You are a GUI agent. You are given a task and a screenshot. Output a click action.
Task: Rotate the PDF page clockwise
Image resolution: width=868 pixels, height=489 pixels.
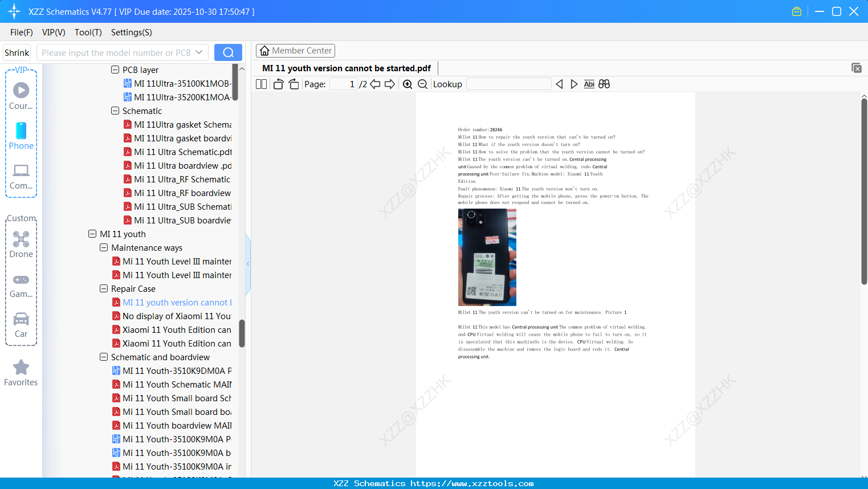coord(294,84)
